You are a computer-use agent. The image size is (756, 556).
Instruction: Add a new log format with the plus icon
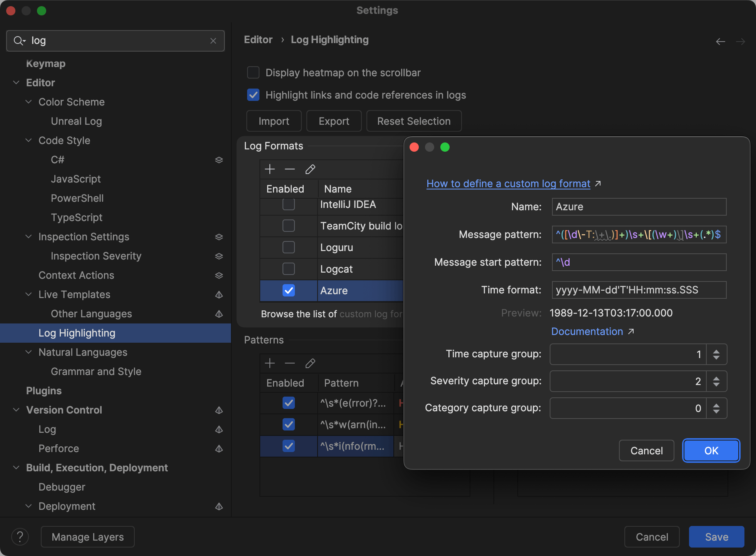coord(270,169)
